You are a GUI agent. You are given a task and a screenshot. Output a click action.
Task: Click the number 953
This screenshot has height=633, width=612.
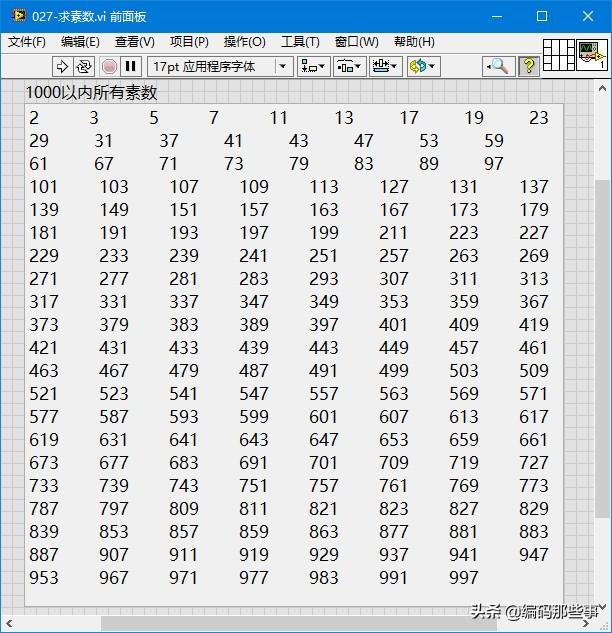tap(44, 578)
